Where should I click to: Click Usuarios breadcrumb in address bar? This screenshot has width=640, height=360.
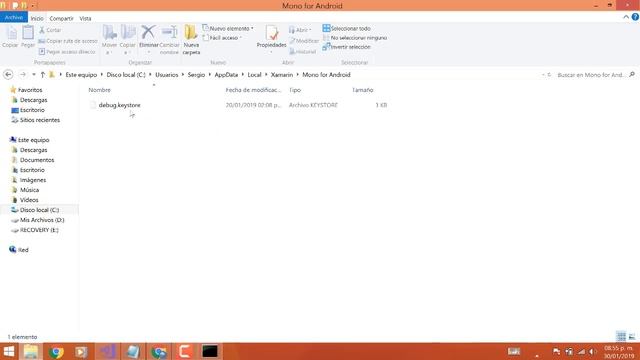coord(167,75)
